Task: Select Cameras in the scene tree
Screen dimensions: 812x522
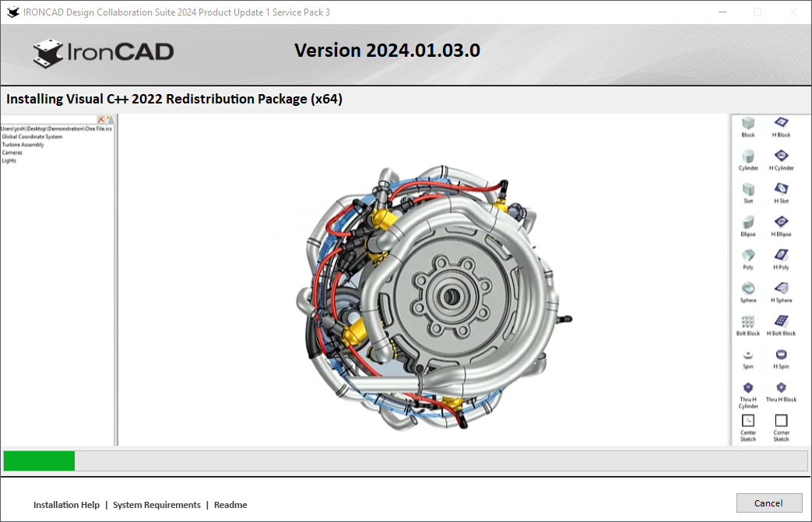Action: coord(12,152)
